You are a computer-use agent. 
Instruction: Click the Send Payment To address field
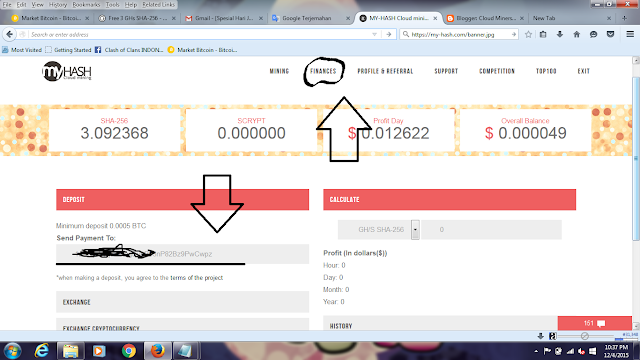pos(182,254)
